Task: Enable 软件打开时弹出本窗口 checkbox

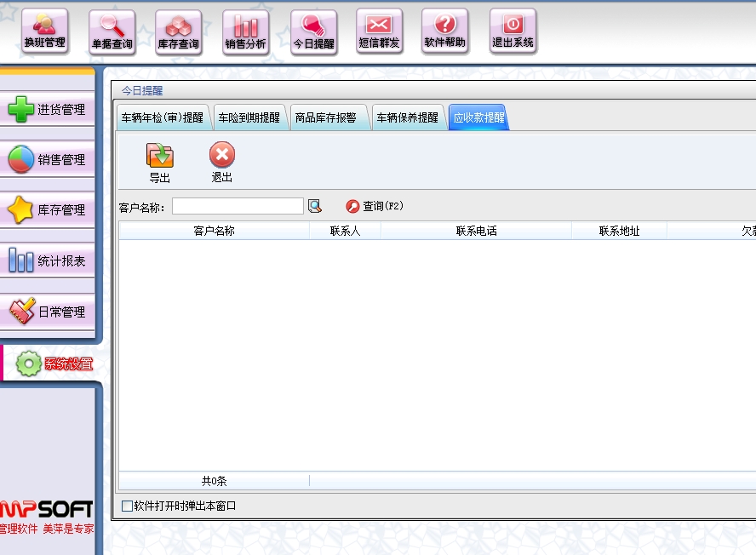Action: pos(128,506)
